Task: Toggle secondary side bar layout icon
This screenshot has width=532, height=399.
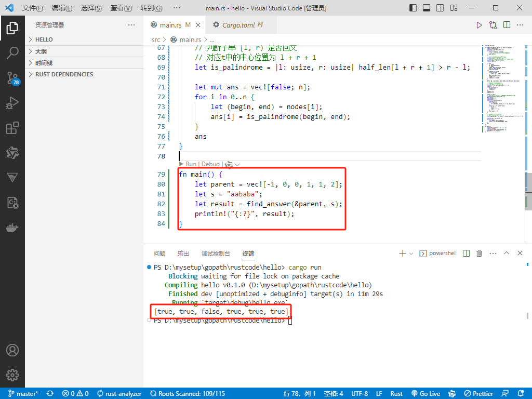Action: [x=440, y=8]
